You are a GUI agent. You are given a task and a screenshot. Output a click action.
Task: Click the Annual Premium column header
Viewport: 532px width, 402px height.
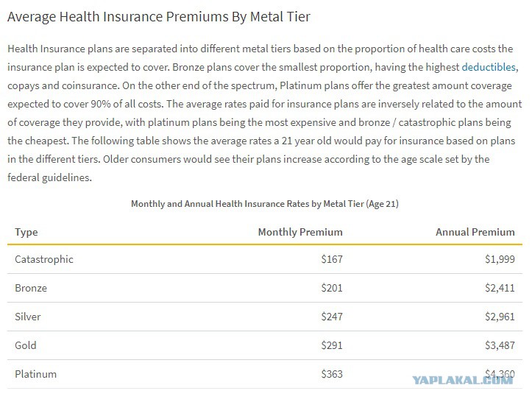475,232
